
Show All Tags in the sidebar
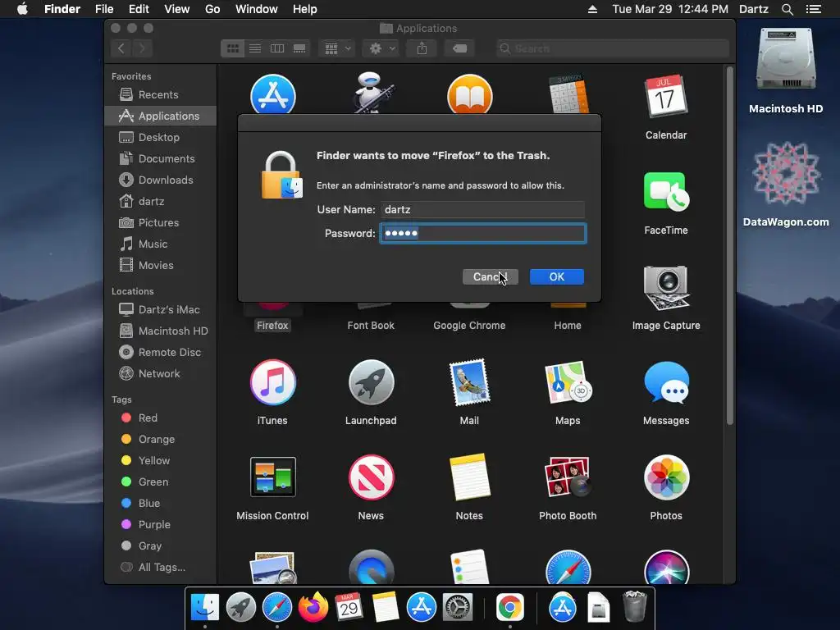pos(161,568)
